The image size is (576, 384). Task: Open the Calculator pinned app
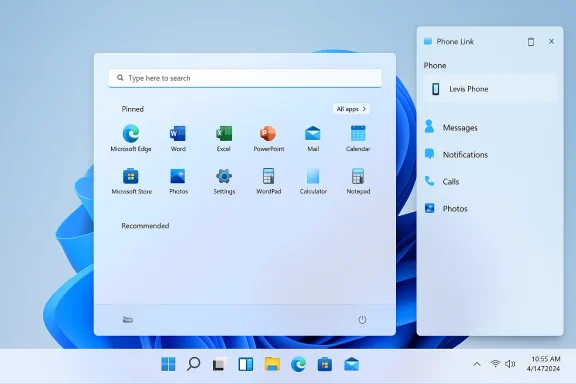(313, 181)
